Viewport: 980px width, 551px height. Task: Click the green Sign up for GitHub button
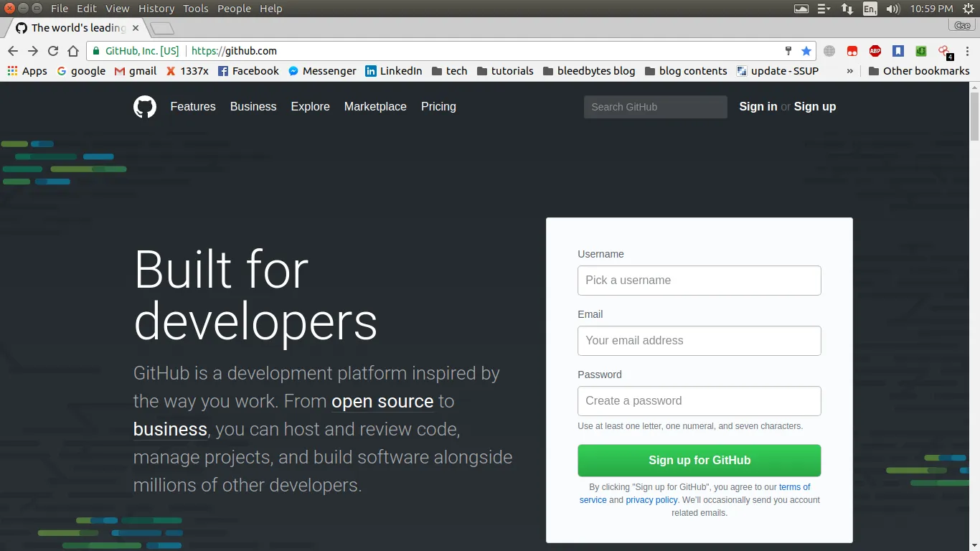pos(699,461)
